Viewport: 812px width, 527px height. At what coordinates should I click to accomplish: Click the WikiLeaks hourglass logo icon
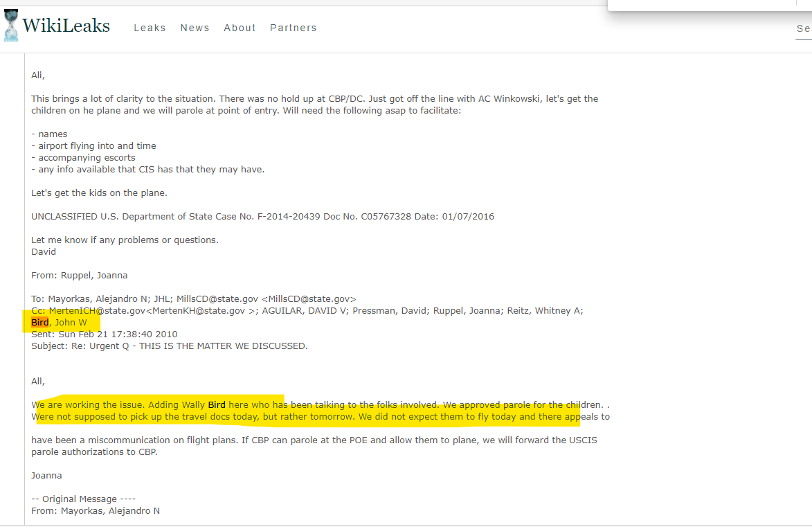pyautogui.click(x=11, y=26)
